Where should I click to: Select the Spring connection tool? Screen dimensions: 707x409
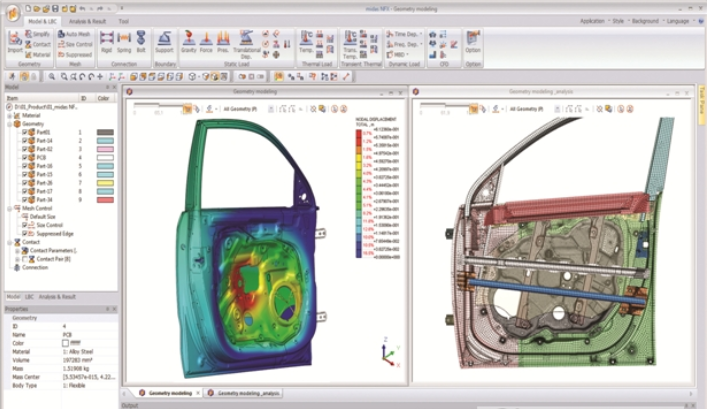pyautogui.click(x=124, y=41)
